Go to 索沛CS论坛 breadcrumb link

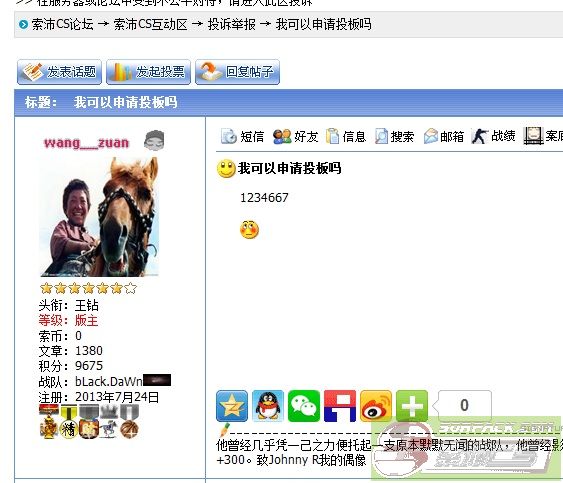[62, 24]
